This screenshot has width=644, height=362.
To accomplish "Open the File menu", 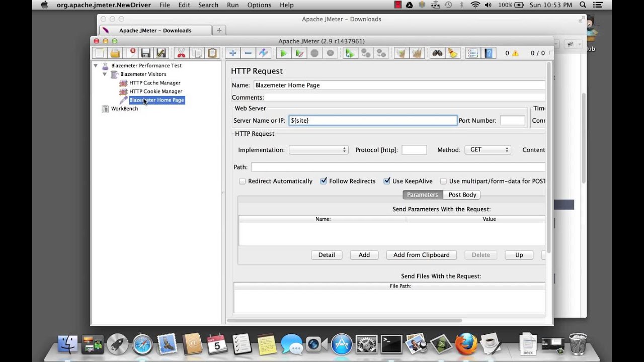I will 165,5.
